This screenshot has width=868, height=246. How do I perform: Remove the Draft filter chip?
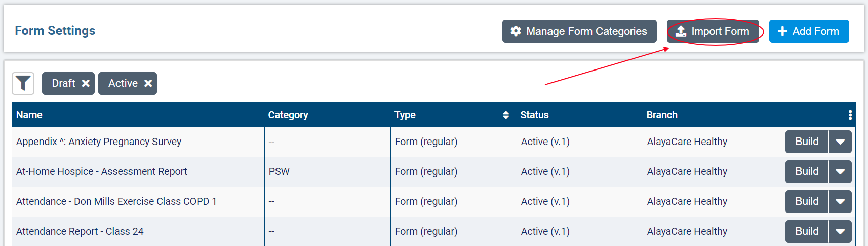coord(86,83)
